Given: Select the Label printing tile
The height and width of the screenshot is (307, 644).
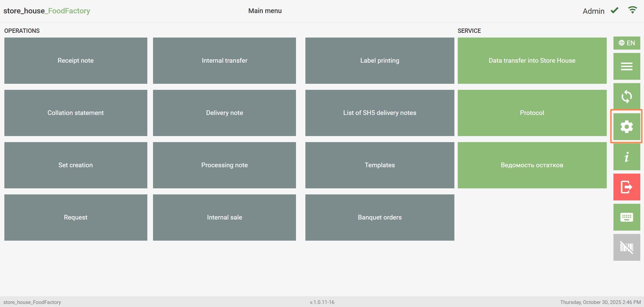Looking at the screenshot, I should [x=380, y=61].
